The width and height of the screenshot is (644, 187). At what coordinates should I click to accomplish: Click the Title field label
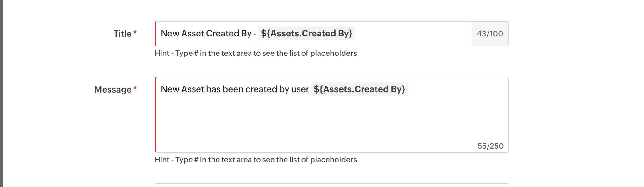pyautogui.click(x=123, y=34)
